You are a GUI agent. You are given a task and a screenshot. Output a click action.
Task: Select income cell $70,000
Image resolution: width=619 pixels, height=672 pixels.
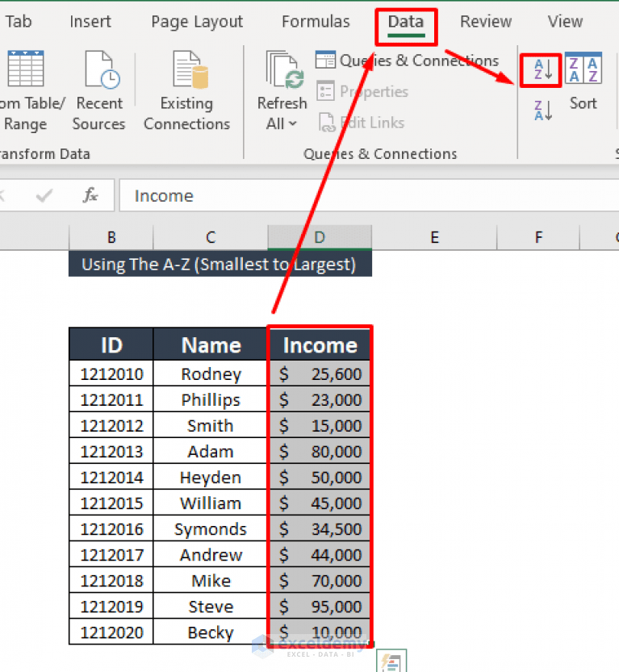[320, 580]
